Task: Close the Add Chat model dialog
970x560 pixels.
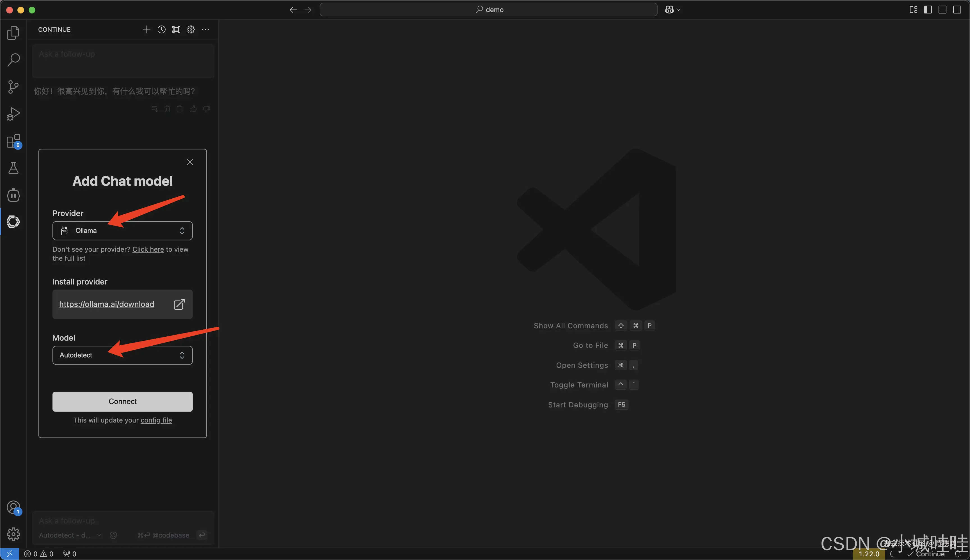Action: [190, 162]
